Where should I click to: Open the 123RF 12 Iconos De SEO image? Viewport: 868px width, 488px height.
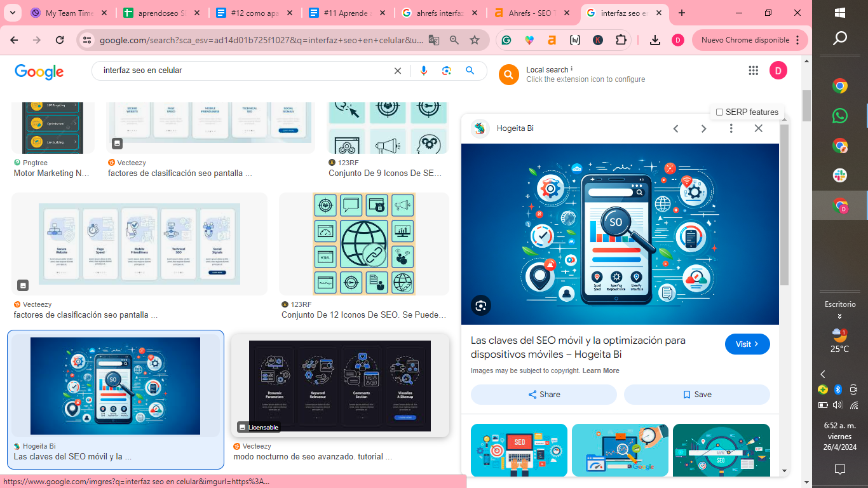(364, 244)
